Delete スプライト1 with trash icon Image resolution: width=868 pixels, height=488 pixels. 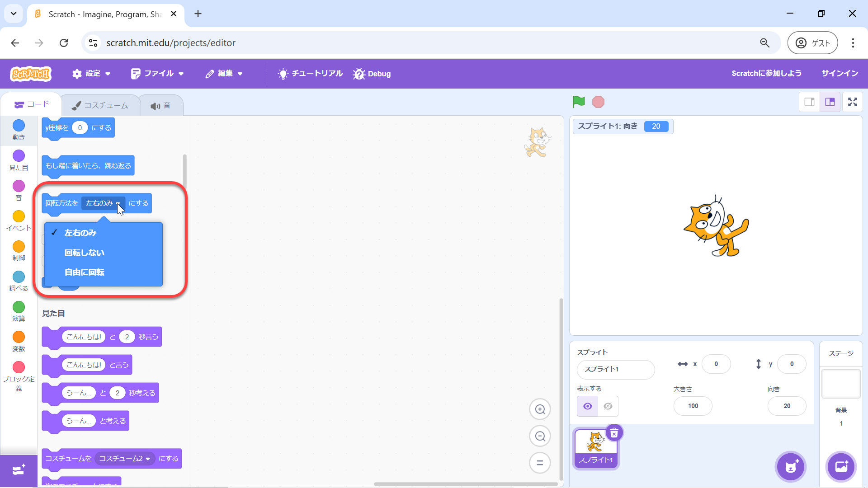tap(614, 433)
